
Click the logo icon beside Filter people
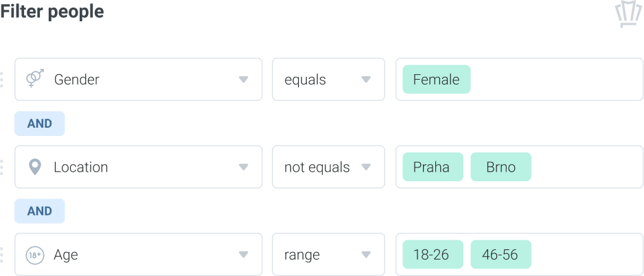628,15
